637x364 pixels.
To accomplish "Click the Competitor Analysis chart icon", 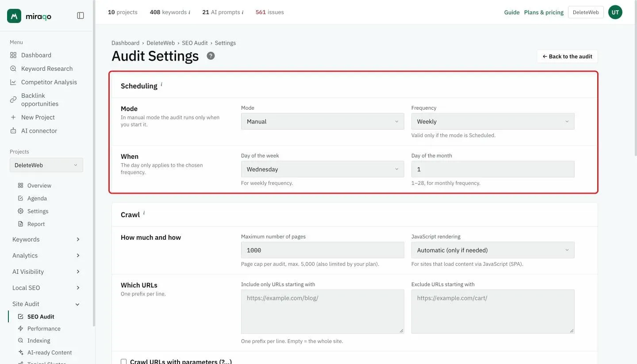I will tap(13, 82).
